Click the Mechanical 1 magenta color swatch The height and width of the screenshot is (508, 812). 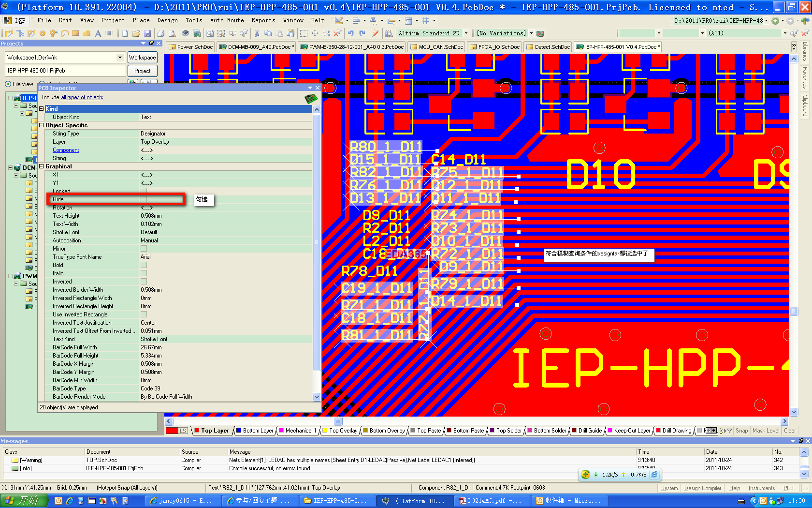[281, 431]
